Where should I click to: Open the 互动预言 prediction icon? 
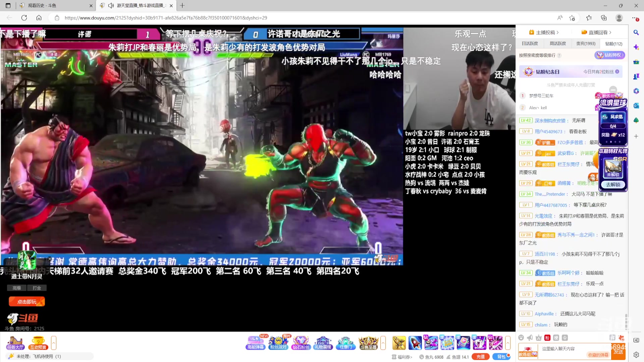click(x=38, y=343)
